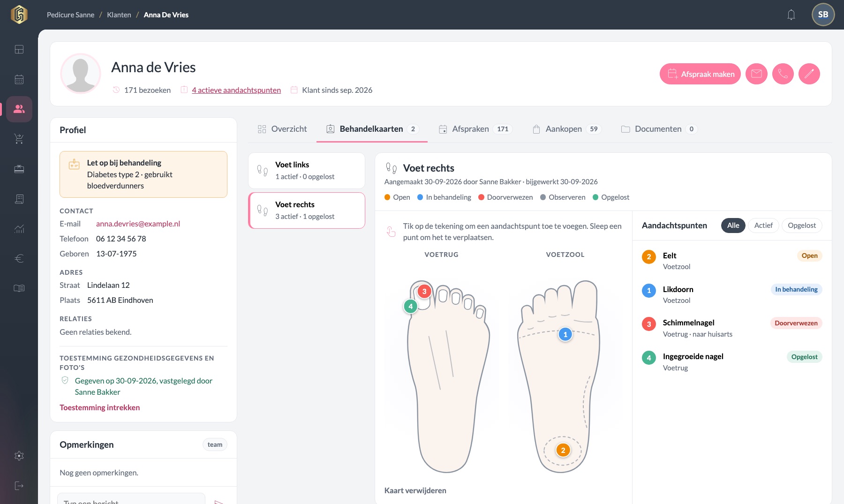Click the street 'Lindelaan 12'
This screenshot has height=504, width=844.
[108, 285]
